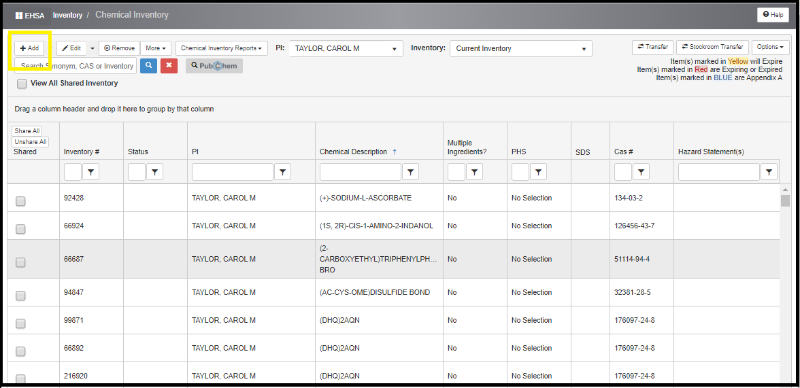Click the blue search magnifier button
The width and height of the screenshot is (800, 388).
point(148,66)
